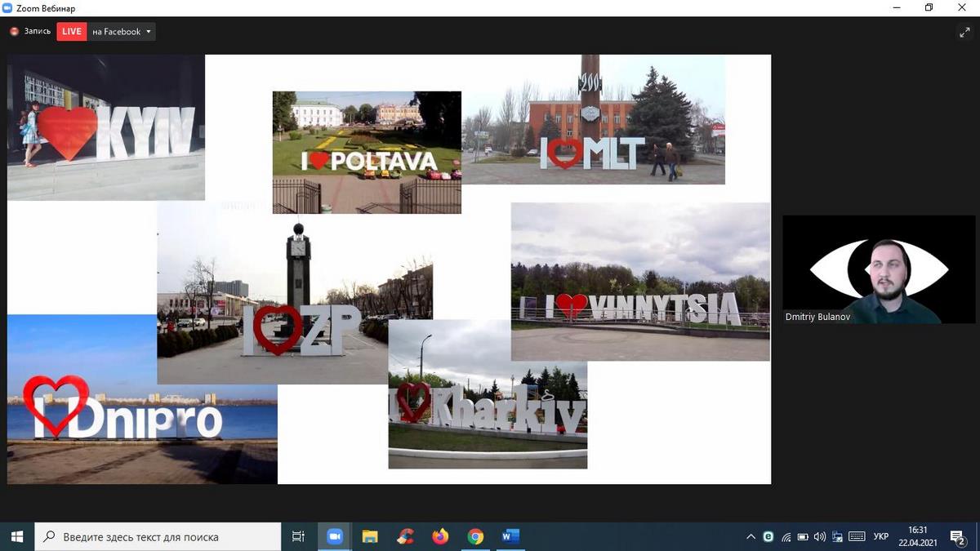Open the Windows Start menu
The image size is (980, 551).
click(x=17, y=536)
